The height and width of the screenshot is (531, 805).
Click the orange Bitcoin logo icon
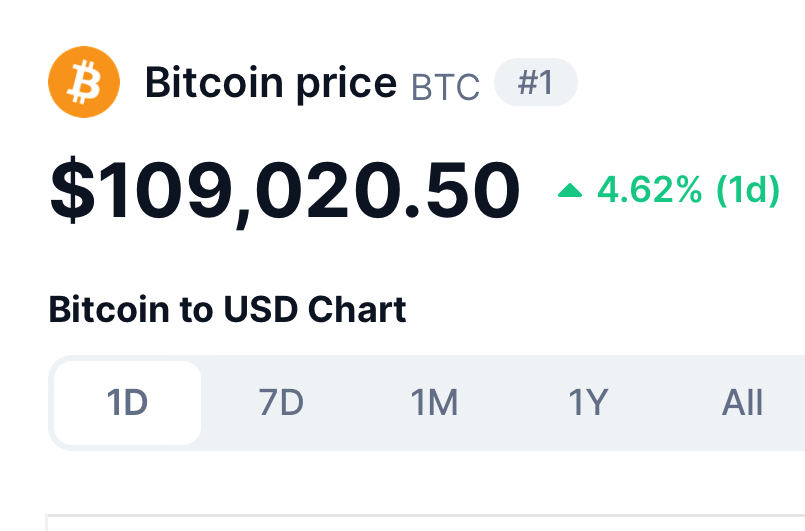84,82
